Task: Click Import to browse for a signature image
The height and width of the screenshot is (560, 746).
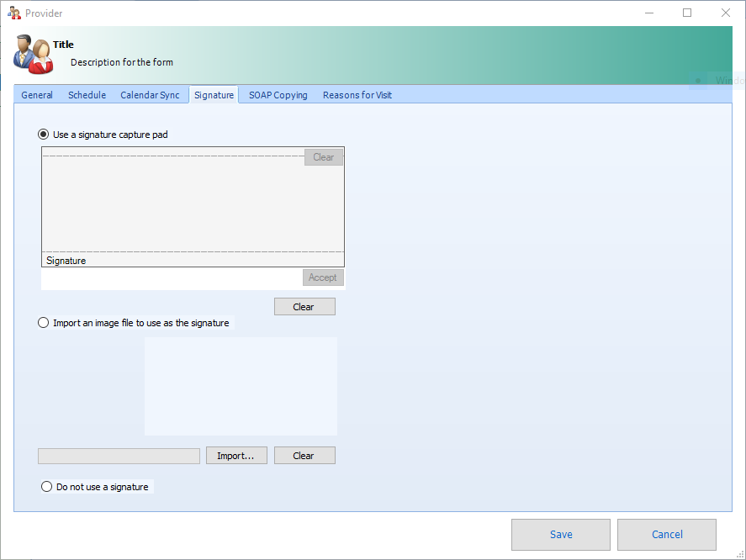Action: tap(236, 455)
